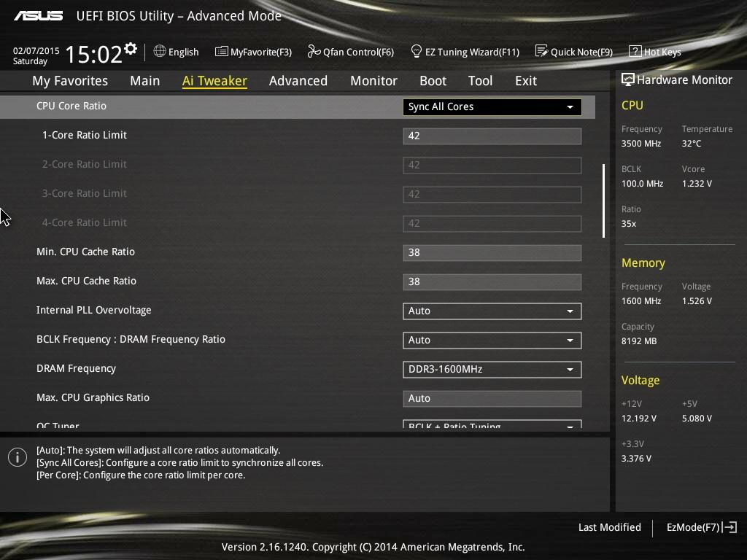Click the 4-Core Ratio Limit field
Viewport: 747px width, 560px height.
[492, 223]
